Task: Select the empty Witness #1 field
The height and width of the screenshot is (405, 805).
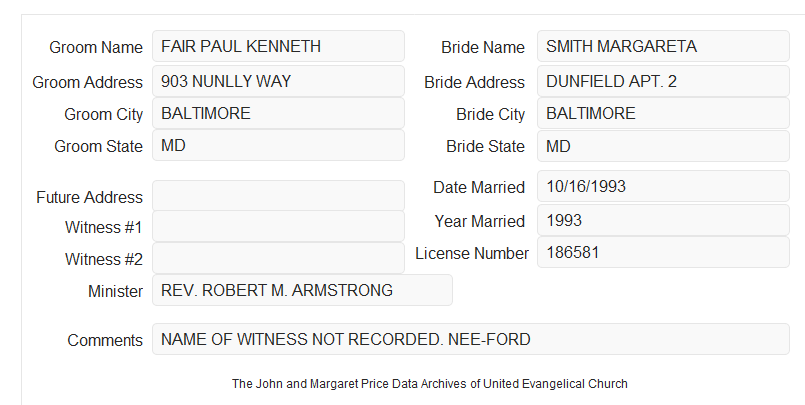Action: (278, 226)
